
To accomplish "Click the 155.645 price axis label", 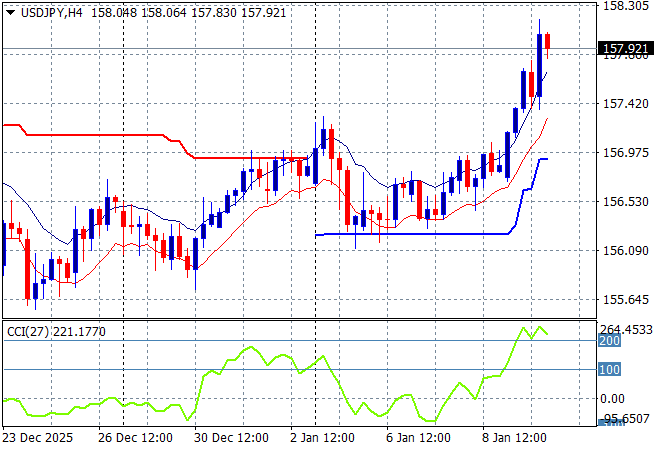I will click(x=628, y=300).
